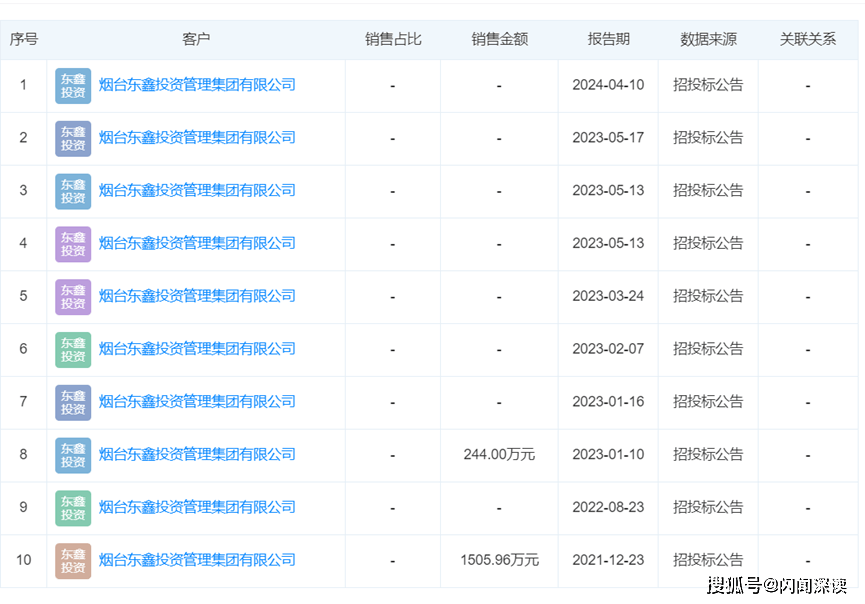Open 烟台东鑫投资管理集团有限公司 link dated 2024-04-10
865x604 pixels.
click(197, 85)
